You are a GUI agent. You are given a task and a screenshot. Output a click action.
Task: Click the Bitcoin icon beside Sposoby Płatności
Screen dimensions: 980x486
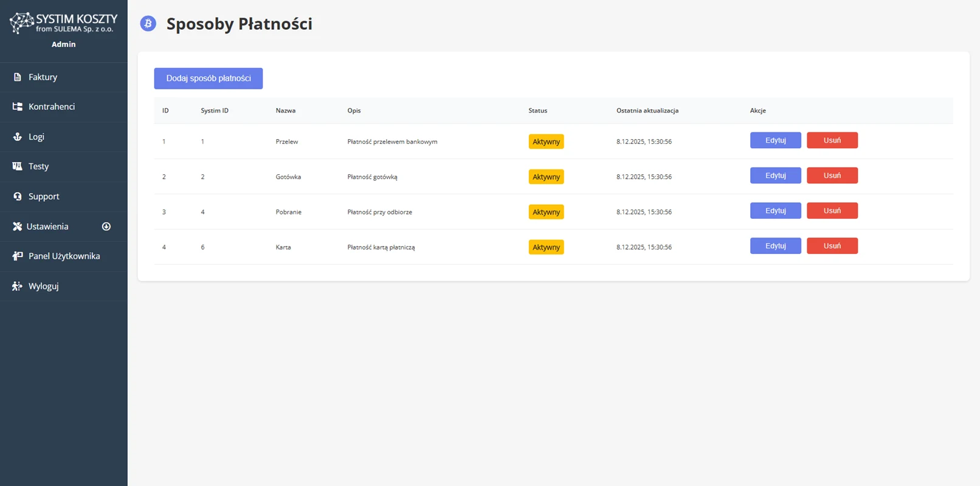pyautogui.click(x=148, y=24)
